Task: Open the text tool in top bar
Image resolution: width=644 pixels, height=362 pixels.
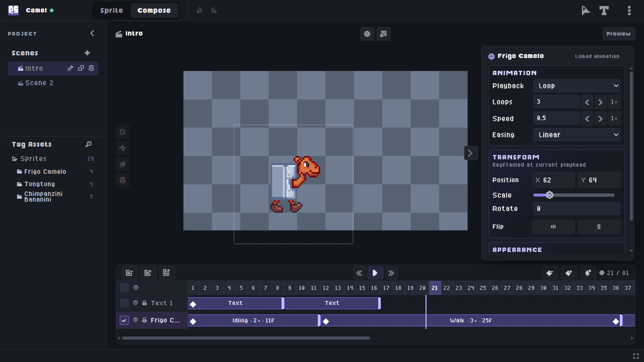Action: [604, 10]
